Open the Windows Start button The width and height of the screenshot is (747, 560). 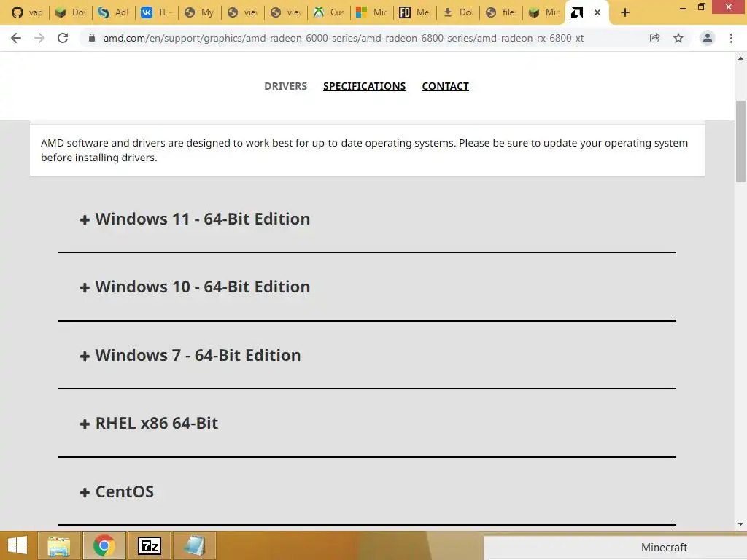click(x=18, y=545)
